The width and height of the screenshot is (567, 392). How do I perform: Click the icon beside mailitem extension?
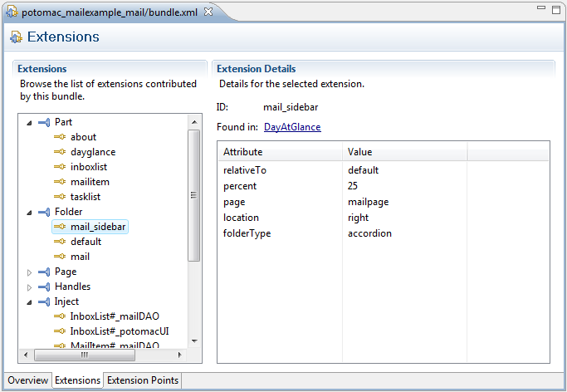[x=60, y=182]
